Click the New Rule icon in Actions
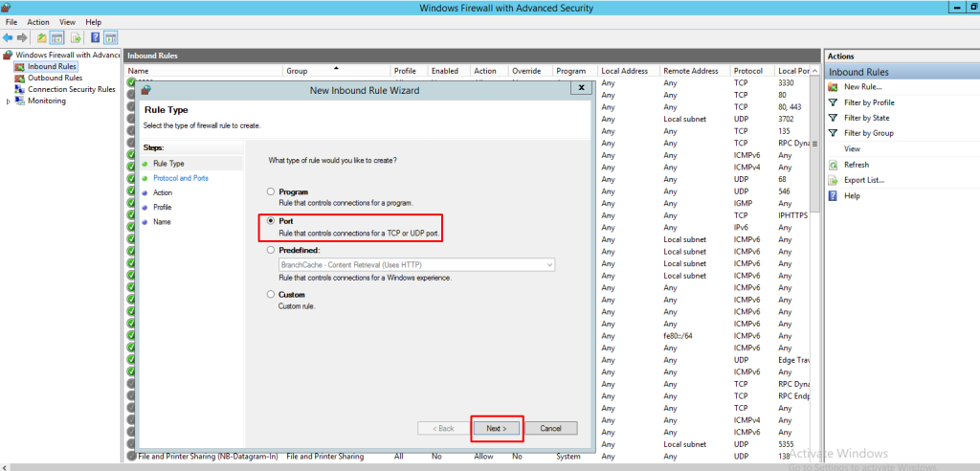 point(833,87)
